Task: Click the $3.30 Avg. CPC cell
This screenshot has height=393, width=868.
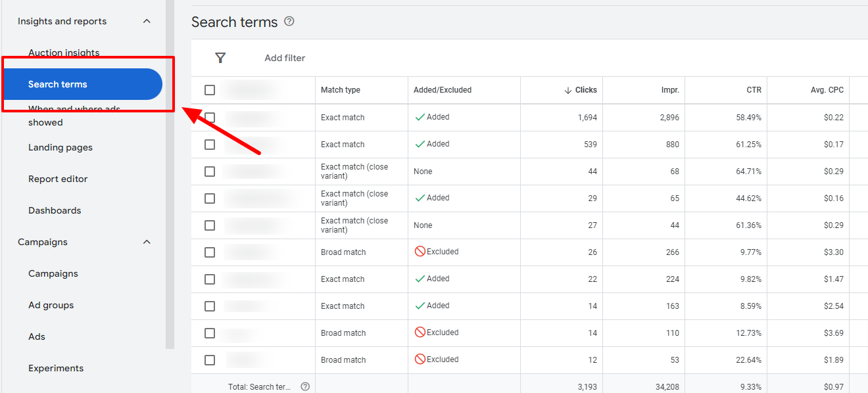Action: [833, 252]
